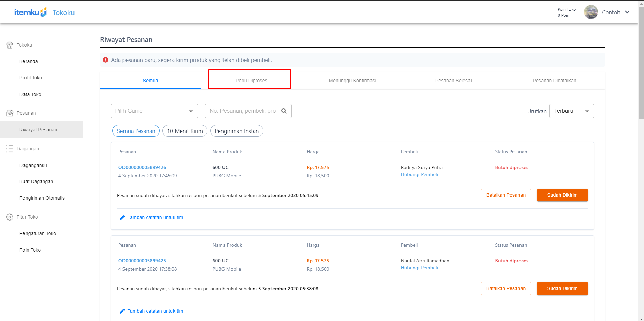Click the Pesanan icon in sidebar
Image resolution: width=644 pixels, height=321 pixels.
point(10,113)
